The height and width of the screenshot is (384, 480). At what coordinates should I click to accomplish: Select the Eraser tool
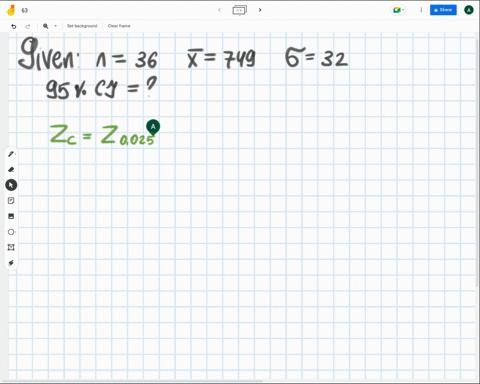point(11,170)
